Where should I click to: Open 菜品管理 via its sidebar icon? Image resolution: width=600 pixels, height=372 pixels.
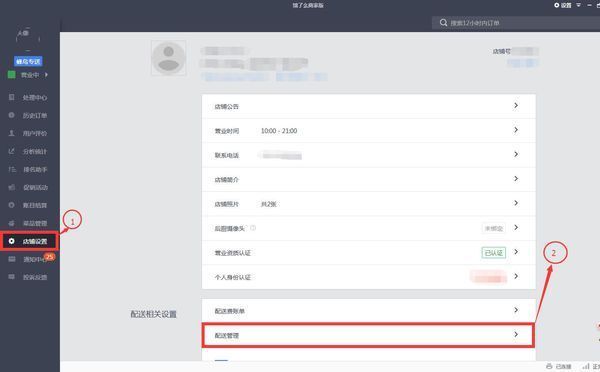pos(11,223)
